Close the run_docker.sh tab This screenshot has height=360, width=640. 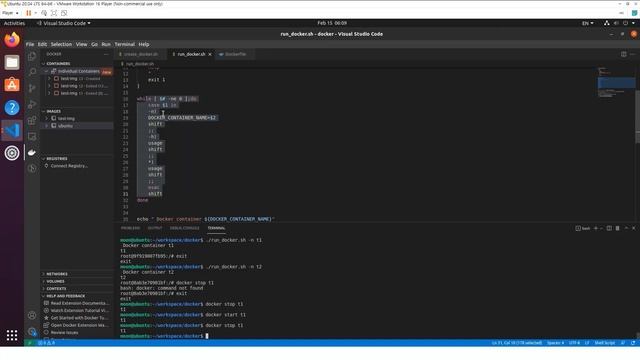(x=210, y=54)
